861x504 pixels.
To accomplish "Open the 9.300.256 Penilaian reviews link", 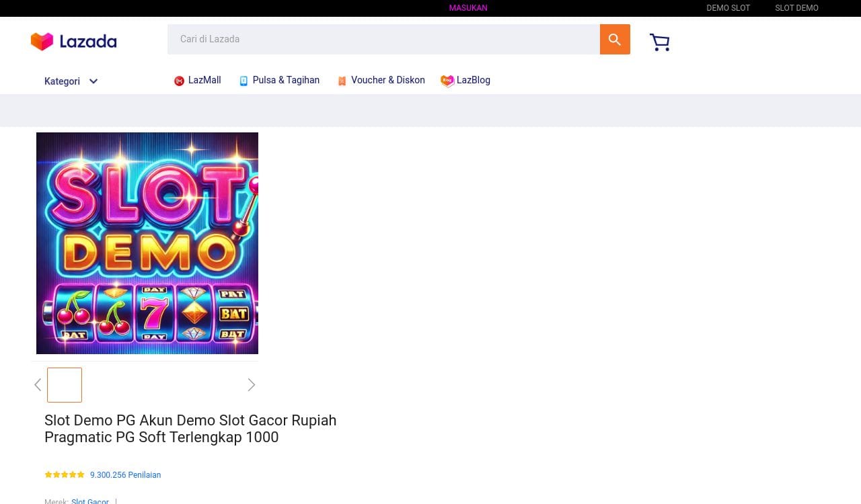I will [125, 475].
